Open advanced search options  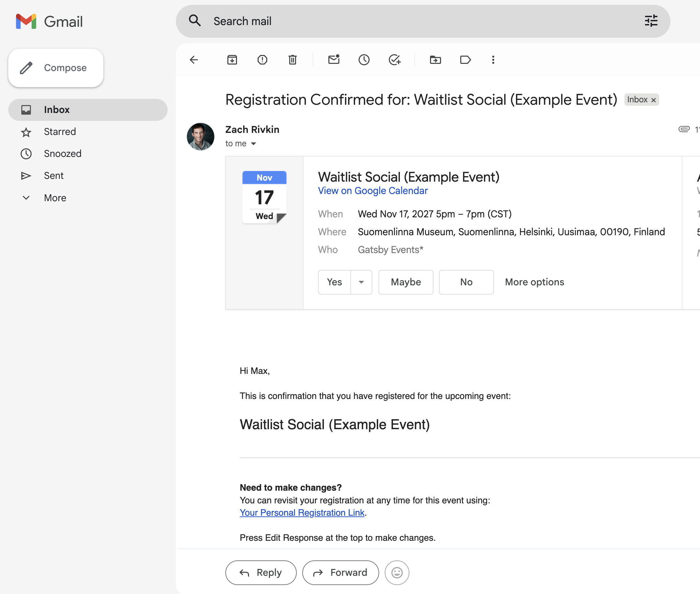651,21
